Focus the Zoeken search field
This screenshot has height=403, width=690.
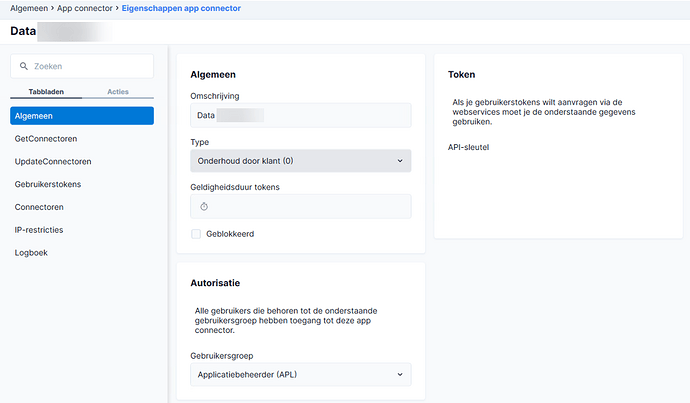pyautogui.click(x=90, y=66)
